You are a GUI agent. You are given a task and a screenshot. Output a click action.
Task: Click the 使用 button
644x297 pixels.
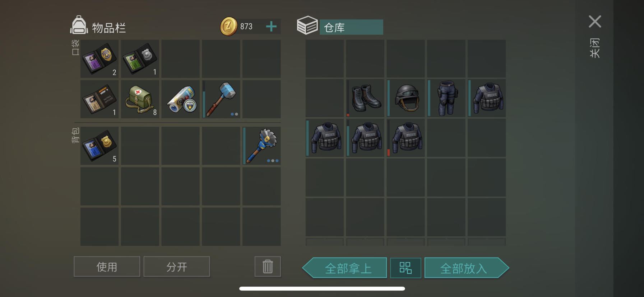pyautogui.click(x=107, y=267)
